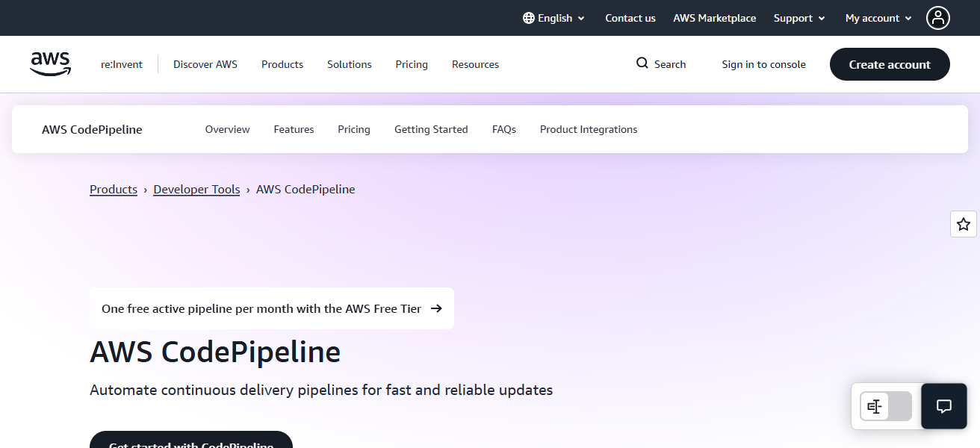Star this page using the favorite icon
Image resolution: width=980 pixels, height=448 pixels.
[963, 224]
